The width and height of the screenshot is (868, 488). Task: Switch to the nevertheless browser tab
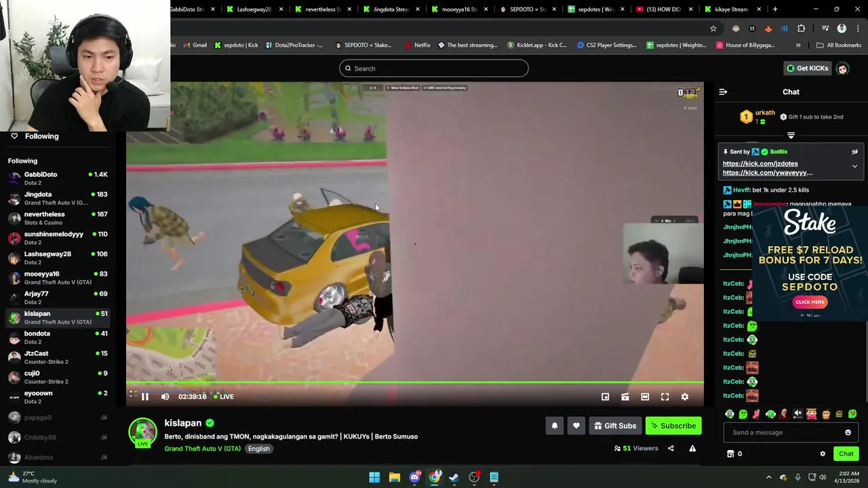[x=323, y=9]
